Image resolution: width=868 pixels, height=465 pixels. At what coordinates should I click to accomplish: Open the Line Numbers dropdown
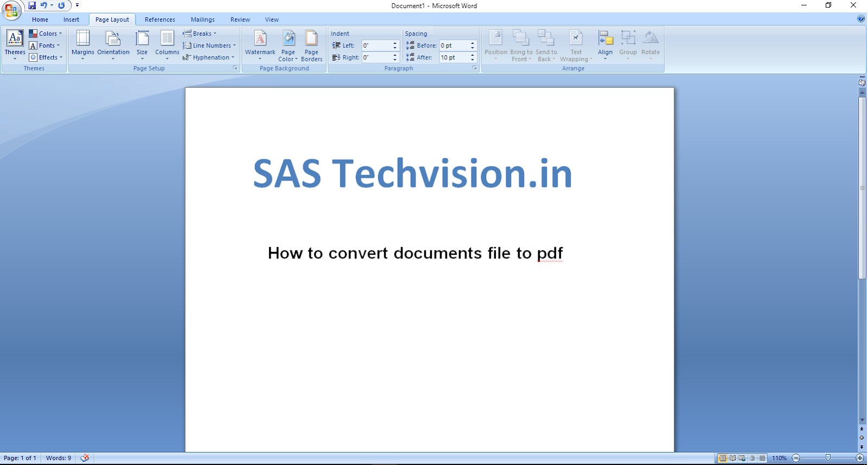209,46
